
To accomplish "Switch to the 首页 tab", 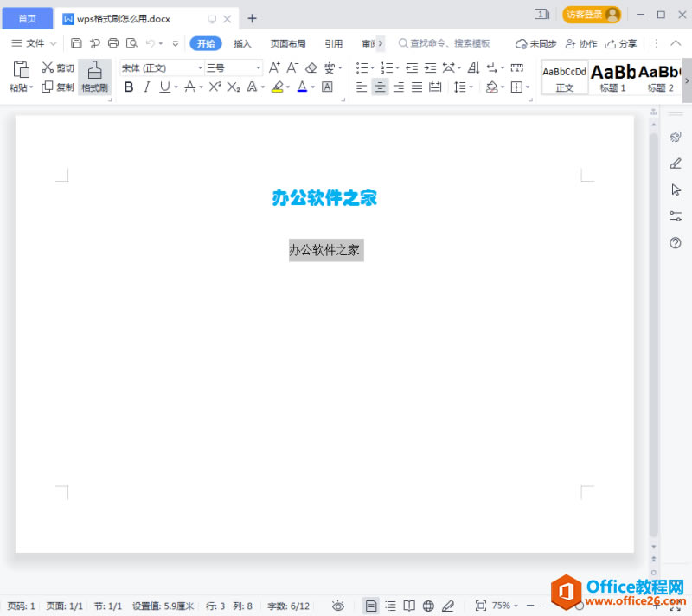I will pyautogui.click(x=28, y=18).
